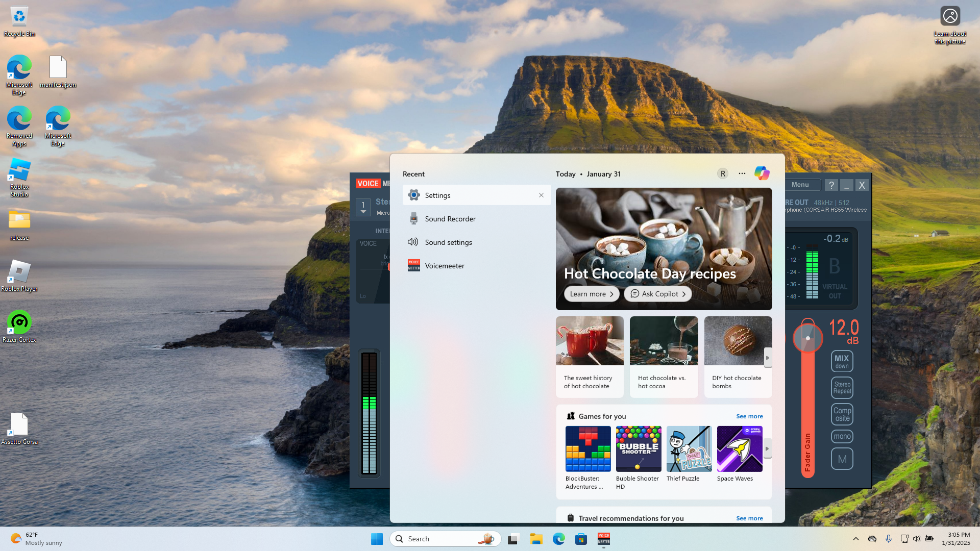Toggle the mono button
Screen dimensions: 980x551
(x=842, y=436)
